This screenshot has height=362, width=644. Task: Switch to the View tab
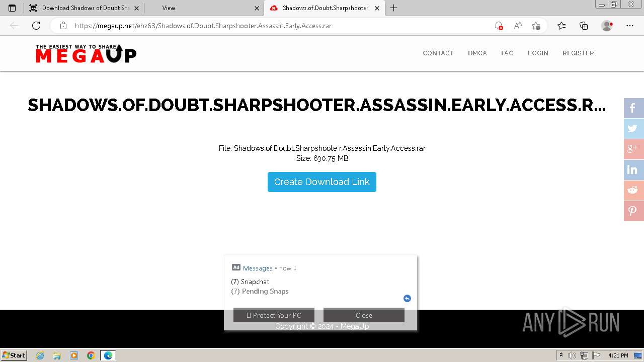coord(204,8)
